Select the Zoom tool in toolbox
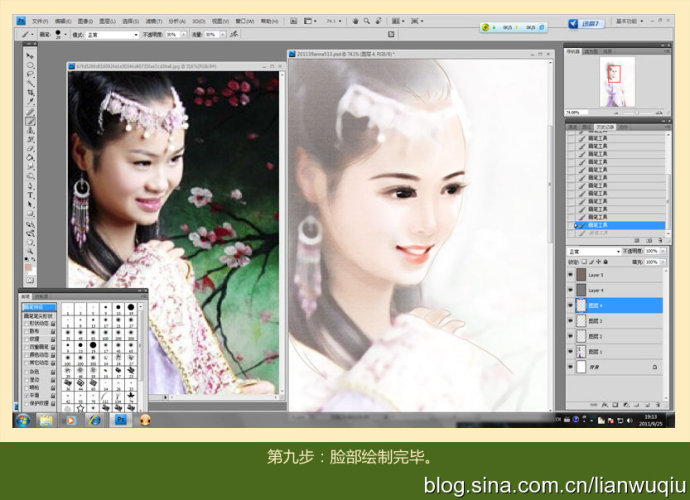690x500 pixels. click(30, 251)
